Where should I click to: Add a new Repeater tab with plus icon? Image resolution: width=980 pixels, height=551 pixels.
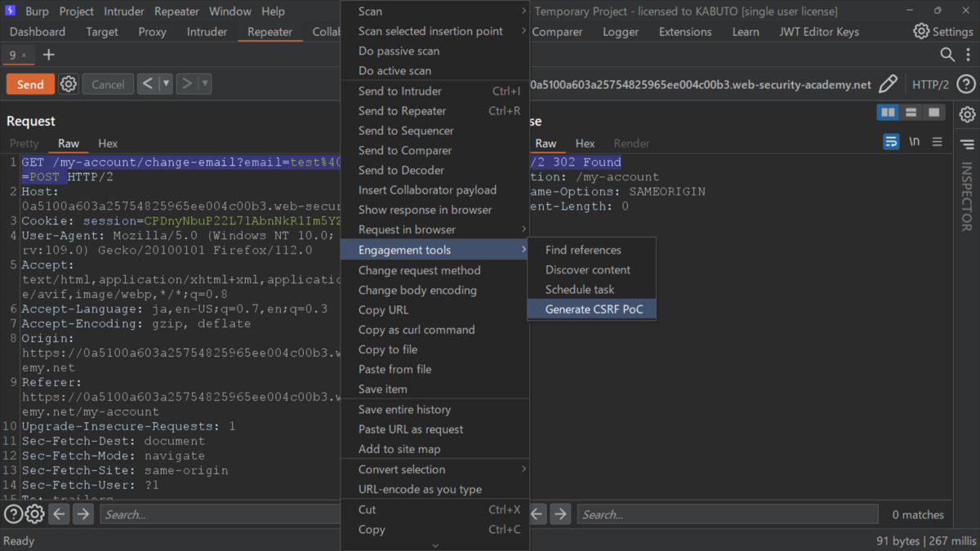[x=49, y=55]
